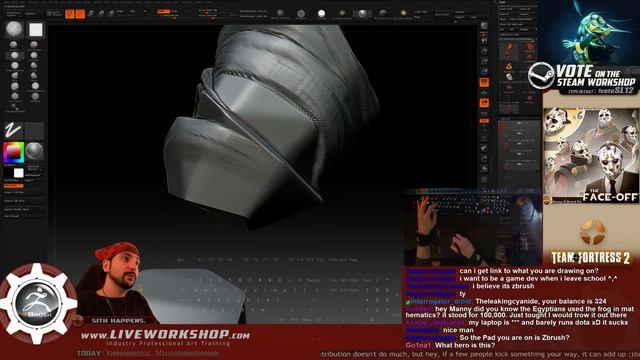640x360 pixels.
Task: Click chat message 'nice man'
Action: click(458, 330)
